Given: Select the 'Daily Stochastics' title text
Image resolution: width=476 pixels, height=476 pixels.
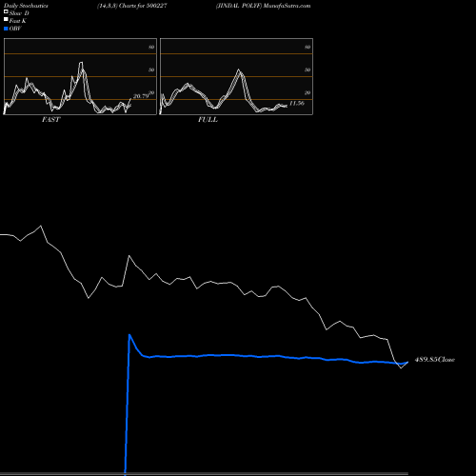Looking at the screenshot, I should [26, 6].
